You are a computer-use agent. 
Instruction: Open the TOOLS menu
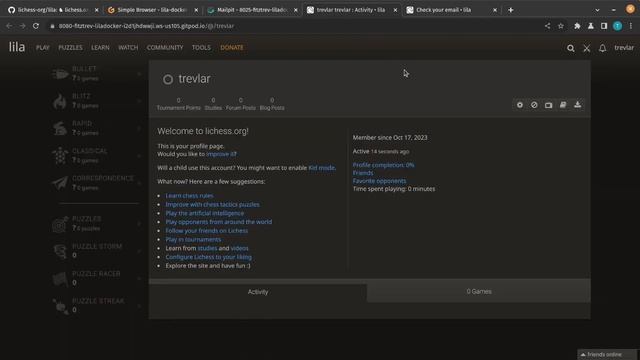tap(201, 48)
